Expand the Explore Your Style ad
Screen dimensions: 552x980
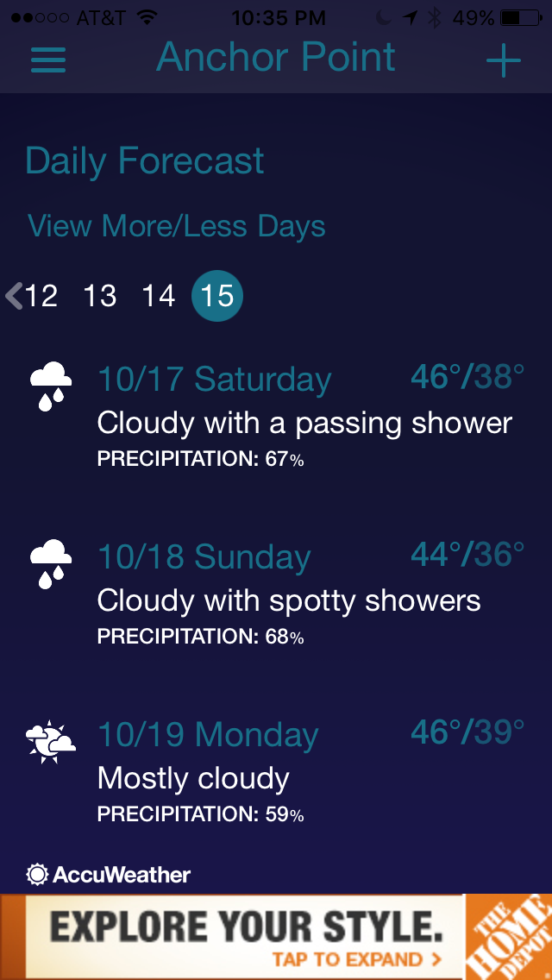tap(247, 936)
